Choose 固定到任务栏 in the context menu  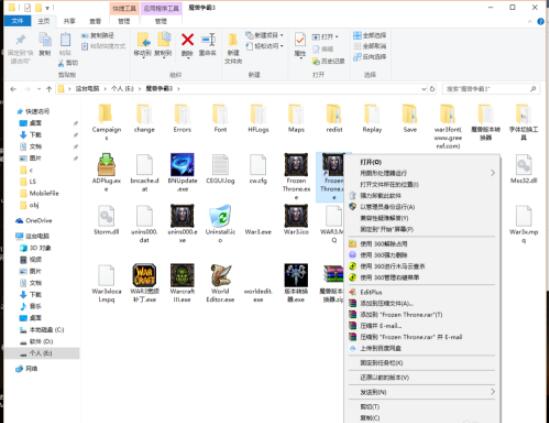(x=422, y=363)
